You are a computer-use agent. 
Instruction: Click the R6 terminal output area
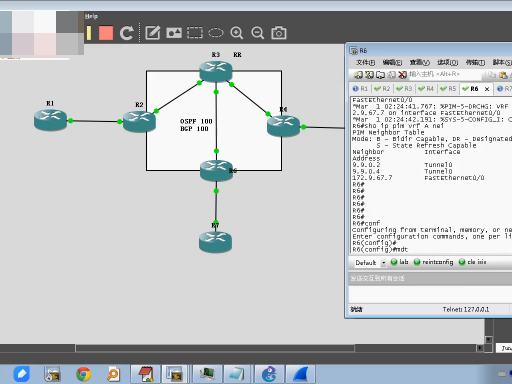(x=432, y=175)
